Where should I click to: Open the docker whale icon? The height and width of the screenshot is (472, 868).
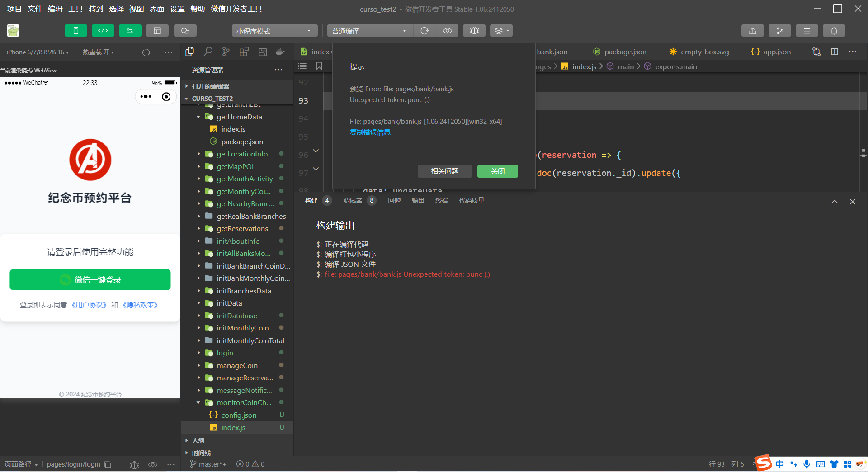(280, 52)
